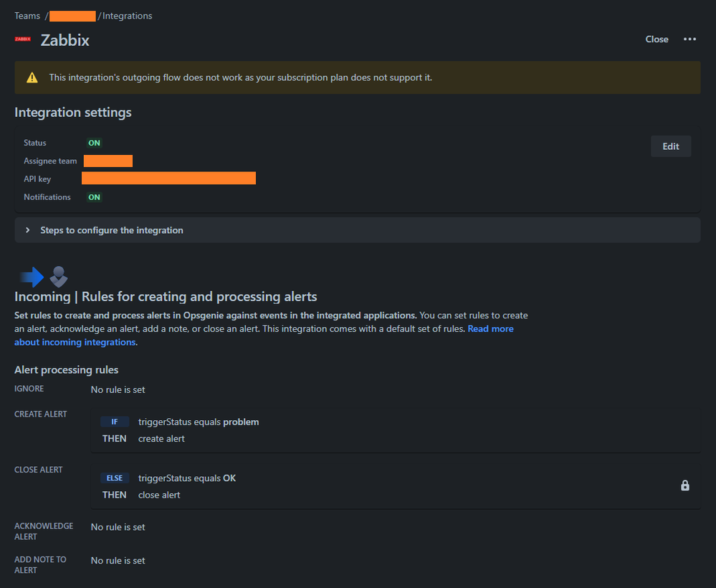Viewport: 716px width, 588px height.
Task: Click the IF badge in Create Alert rule
Action: (x=115, y=422)
